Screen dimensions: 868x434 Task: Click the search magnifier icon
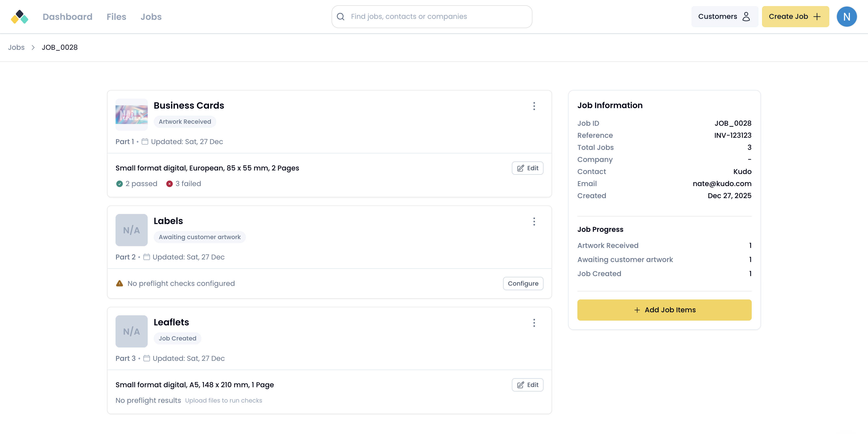tap(341, 17)
